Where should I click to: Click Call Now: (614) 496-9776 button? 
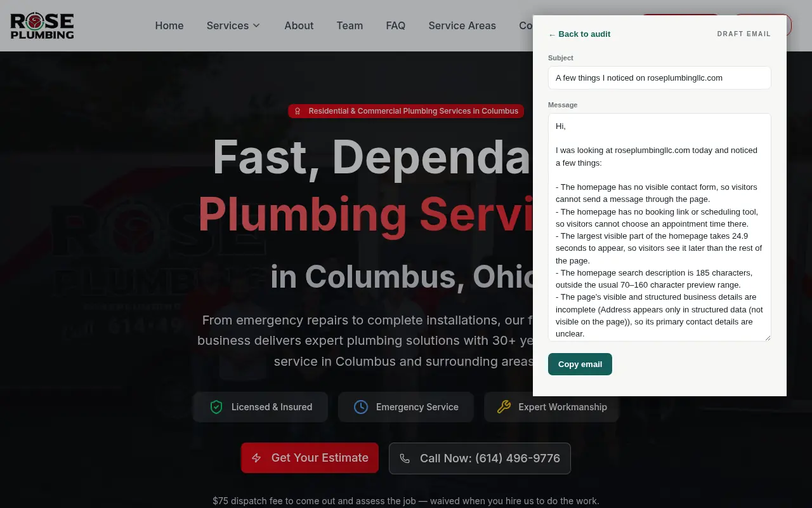pyautogui.click(x=480, y=458)
